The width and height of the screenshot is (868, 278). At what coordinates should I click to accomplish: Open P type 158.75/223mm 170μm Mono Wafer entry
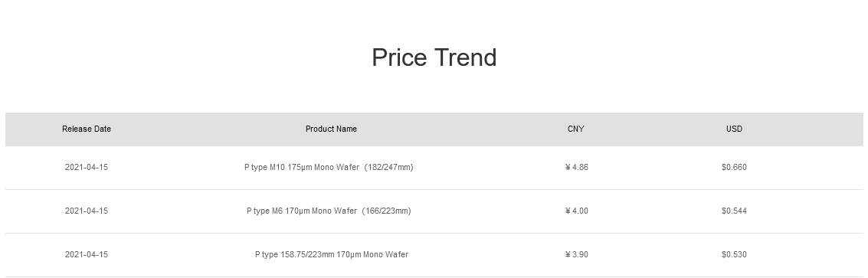(332, 255)
